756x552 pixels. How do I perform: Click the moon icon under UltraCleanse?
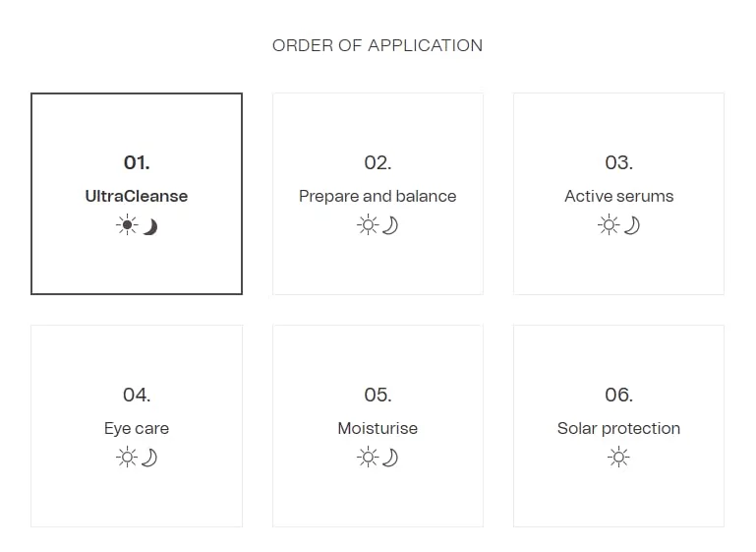(150, 226)
